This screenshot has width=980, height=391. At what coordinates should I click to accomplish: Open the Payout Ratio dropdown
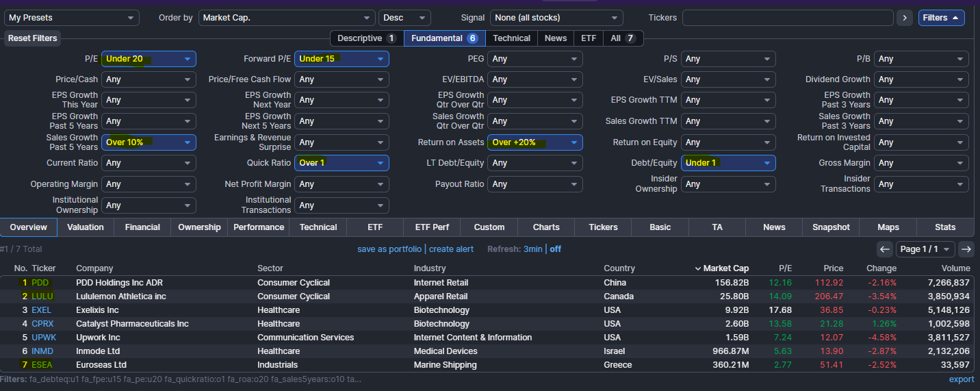[x=535, y=184]
